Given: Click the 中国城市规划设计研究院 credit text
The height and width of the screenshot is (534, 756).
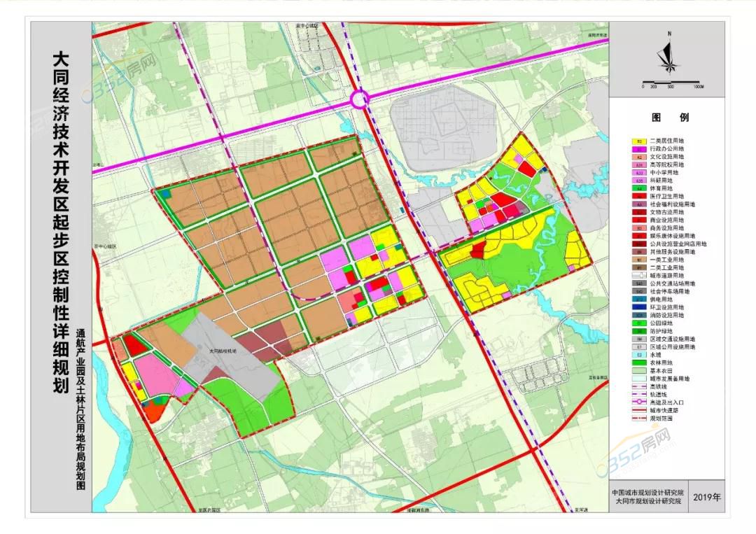Looking at the screenshot, I should coord(647,492).
